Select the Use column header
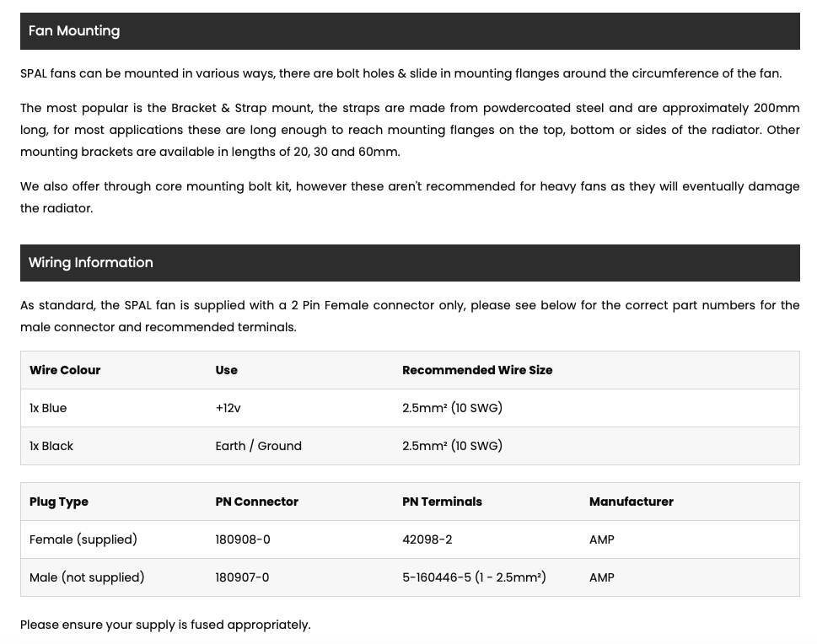817x644 pixels. tap(226, 370)
